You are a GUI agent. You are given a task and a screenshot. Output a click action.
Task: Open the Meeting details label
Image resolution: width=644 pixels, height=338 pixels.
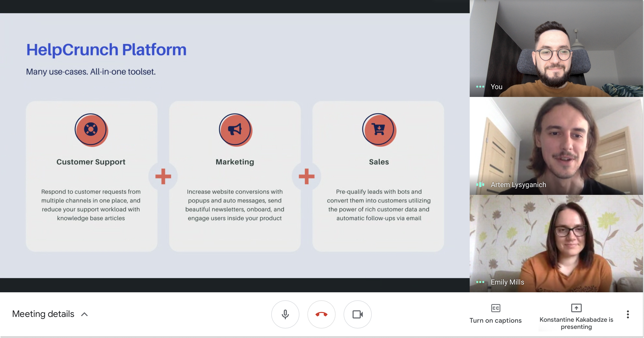click(43, 314)
